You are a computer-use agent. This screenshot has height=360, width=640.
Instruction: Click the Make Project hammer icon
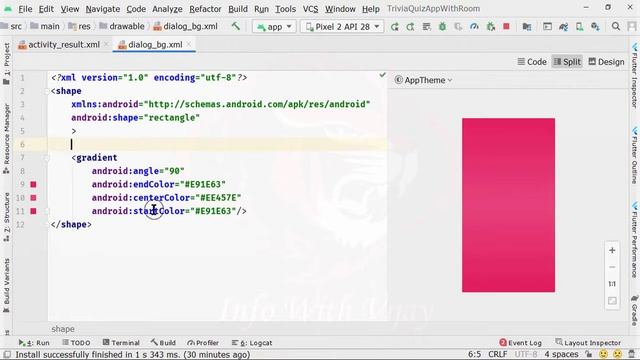pos(236,27)
